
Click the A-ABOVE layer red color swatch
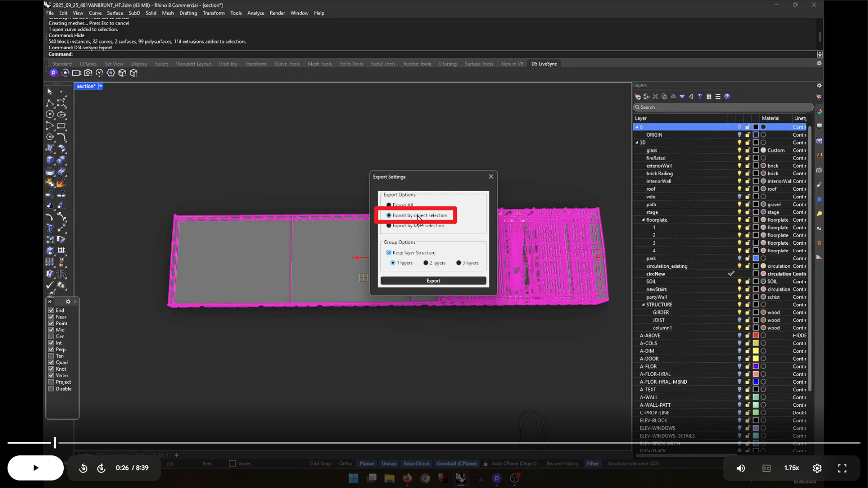[x=755, y=336]
